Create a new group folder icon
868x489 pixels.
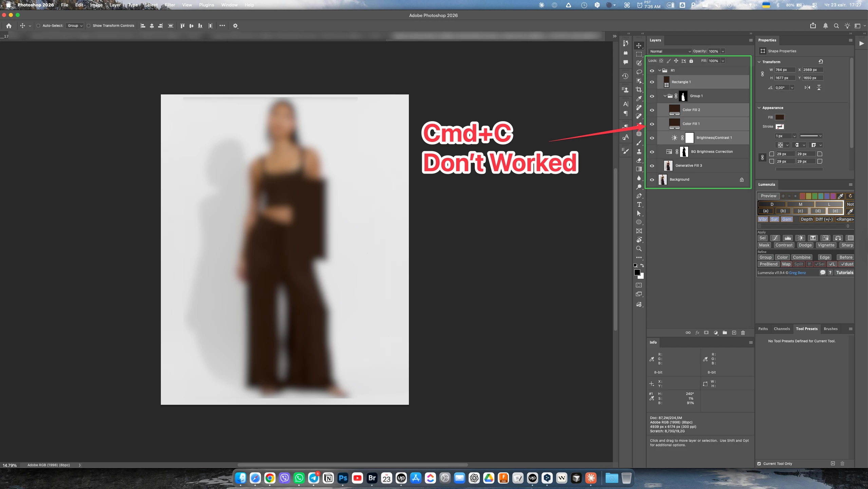pos(725,333)
